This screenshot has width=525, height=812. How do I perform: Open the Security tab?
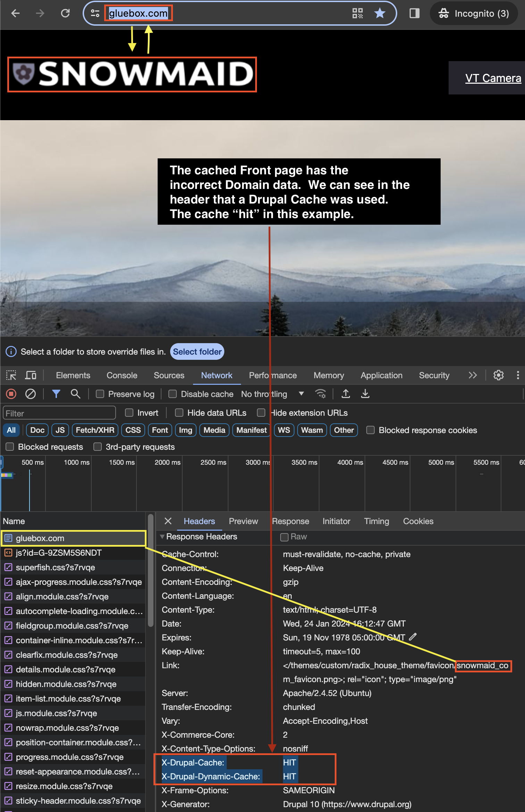pos(434,375)
